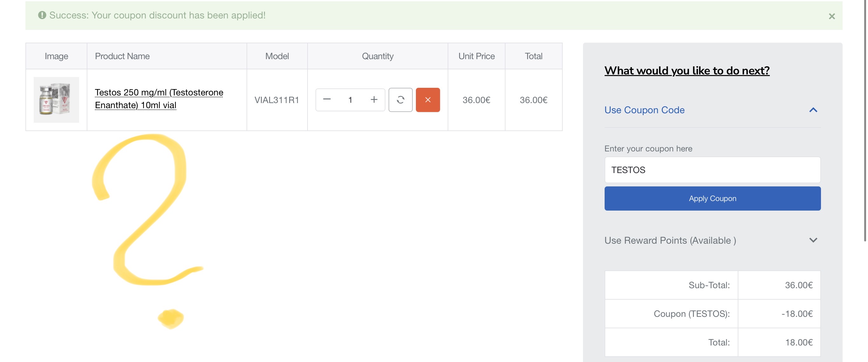The image size is (868, 362).
Task: Expand Use Reward Points chevron
Action: [x=813, y=240]
